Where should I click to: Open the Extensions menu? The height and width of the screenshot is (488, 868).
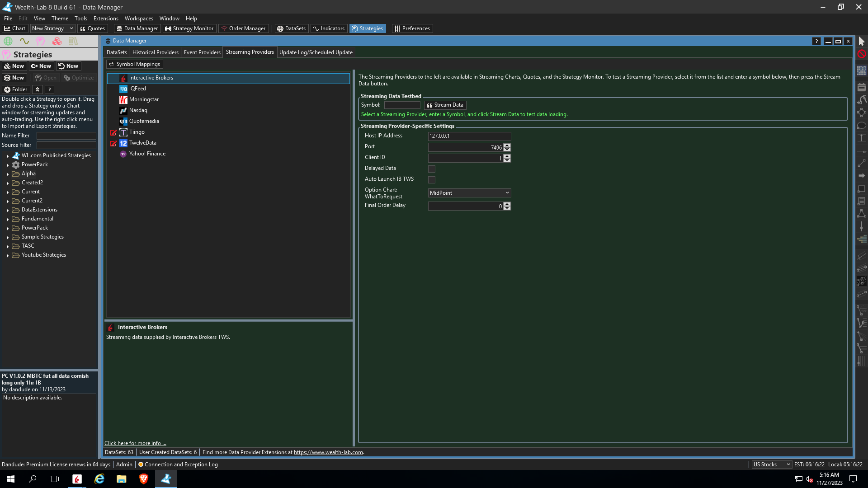[x=106, y=19]
